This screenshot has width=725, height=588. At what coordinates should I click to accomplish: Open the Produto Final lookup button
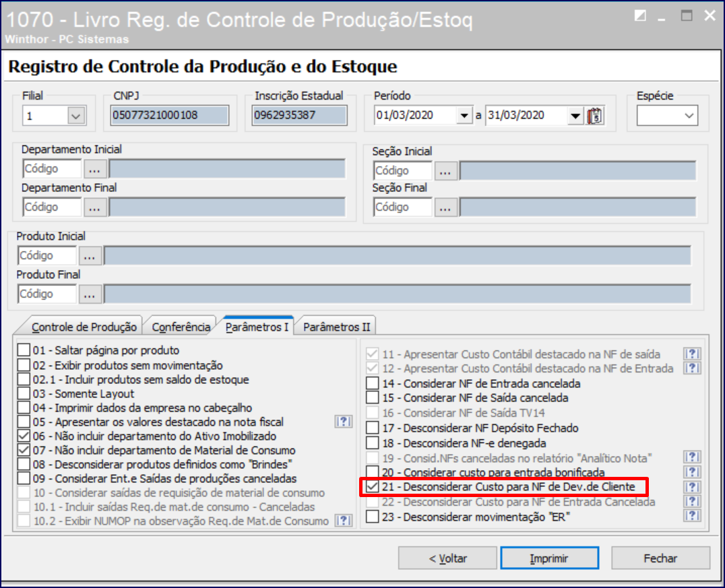[90, 294]
